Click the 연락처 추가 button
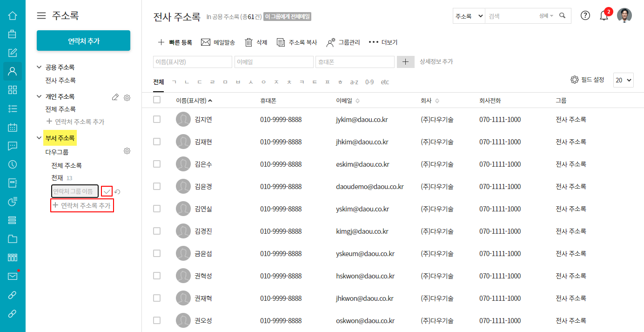Screen dimensions: 644x332 point(83,41)
